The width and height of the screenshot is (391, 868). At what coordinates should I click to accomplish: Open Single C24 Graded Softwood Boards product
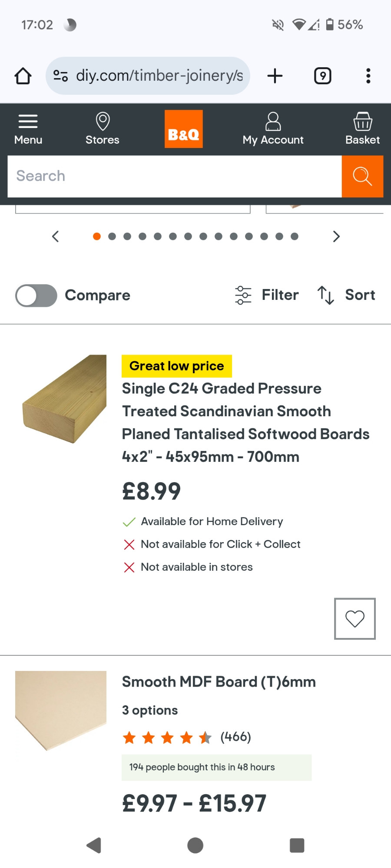[x=245, y=422]
